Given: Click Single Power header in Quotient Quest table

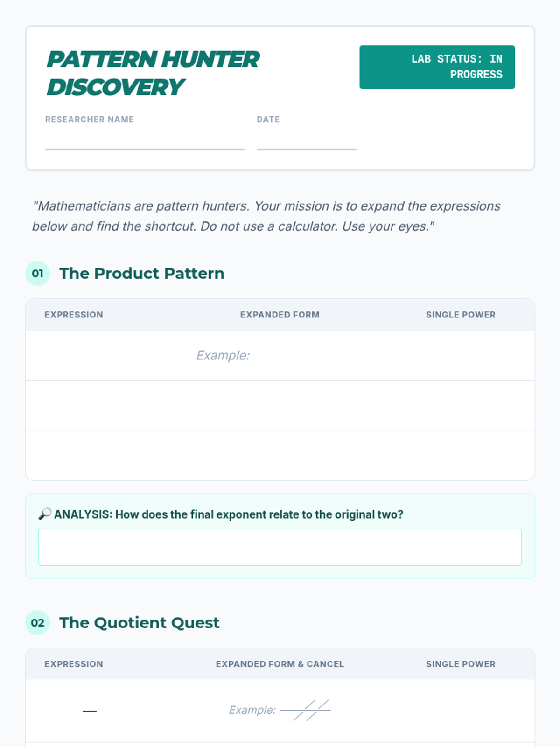Looking at the screenshot, I should [x=460, y=664].
